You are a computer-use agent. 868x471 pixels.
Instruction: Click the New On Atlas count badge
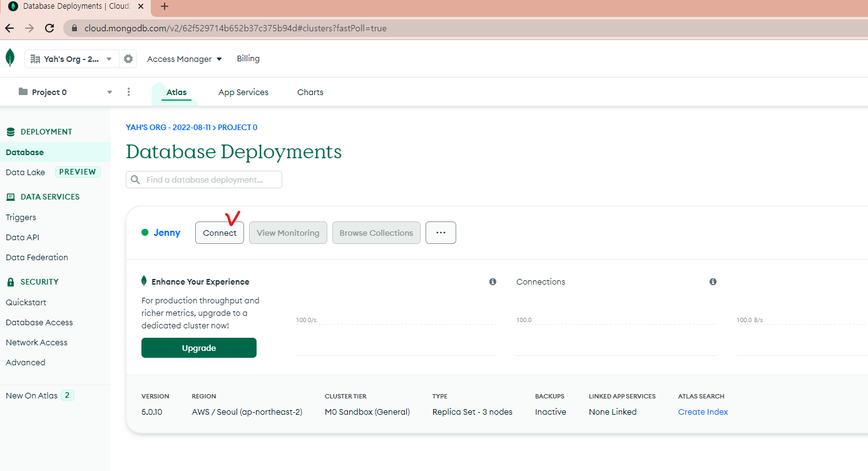[68, 395]
